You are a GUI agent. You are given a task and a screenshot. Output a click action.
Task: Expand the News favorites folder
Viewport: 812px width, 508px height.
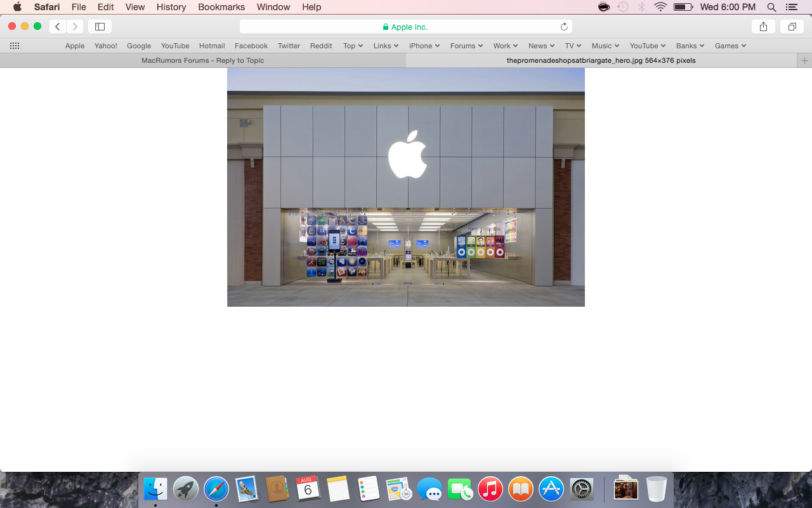[541, 46]
